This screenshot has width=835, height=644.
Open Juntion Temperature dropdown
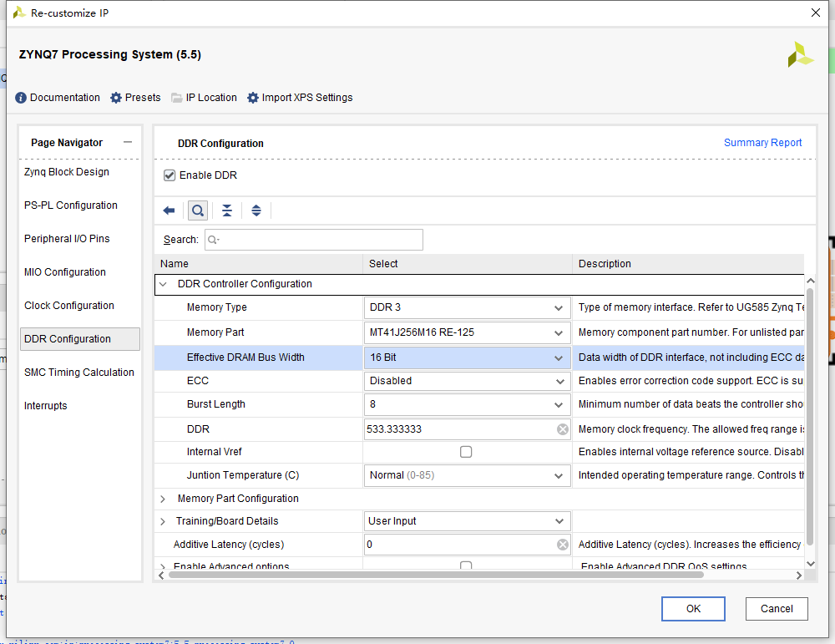tap(467, 475)
